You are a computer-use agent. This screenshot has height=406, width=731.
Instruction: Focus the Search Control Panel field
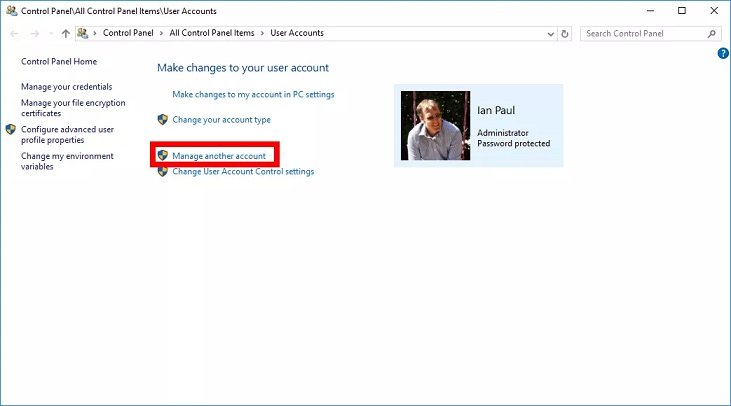[640, 33]
